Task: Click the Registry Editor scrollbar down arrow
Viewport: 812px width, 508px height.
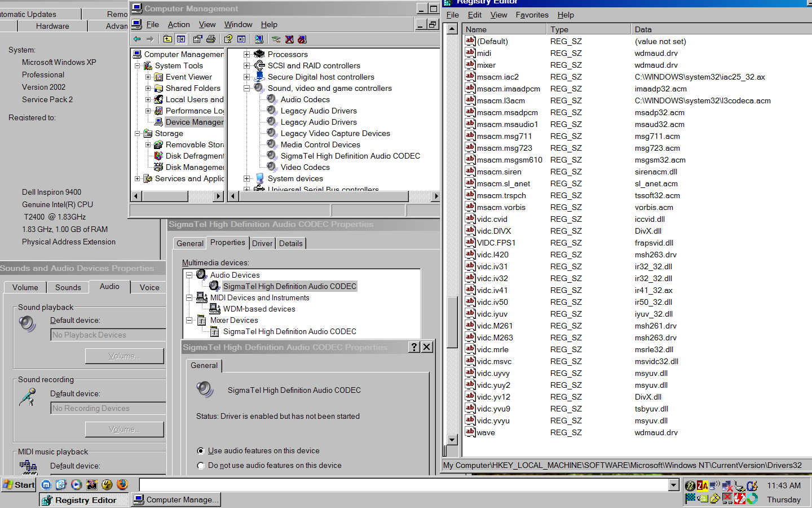Action: click(452, 440)
